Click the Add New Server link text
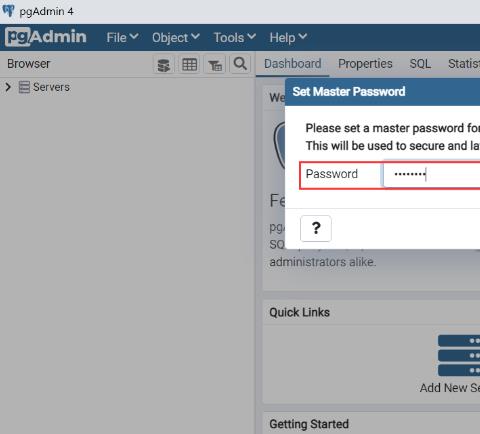Screen dimensions: 480x434 click(450, 388)
